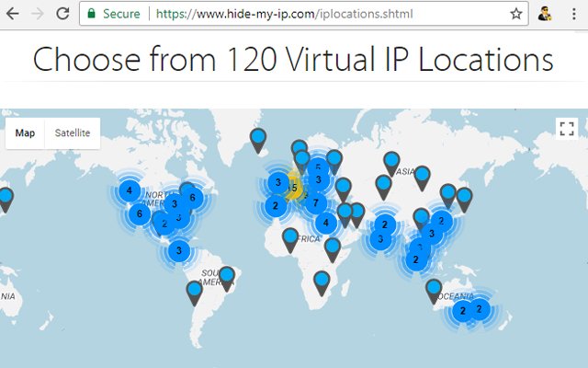This screenshot has width=588, height=368.
Task: Click the green secure padlock icon
Action: coord(91,14)
